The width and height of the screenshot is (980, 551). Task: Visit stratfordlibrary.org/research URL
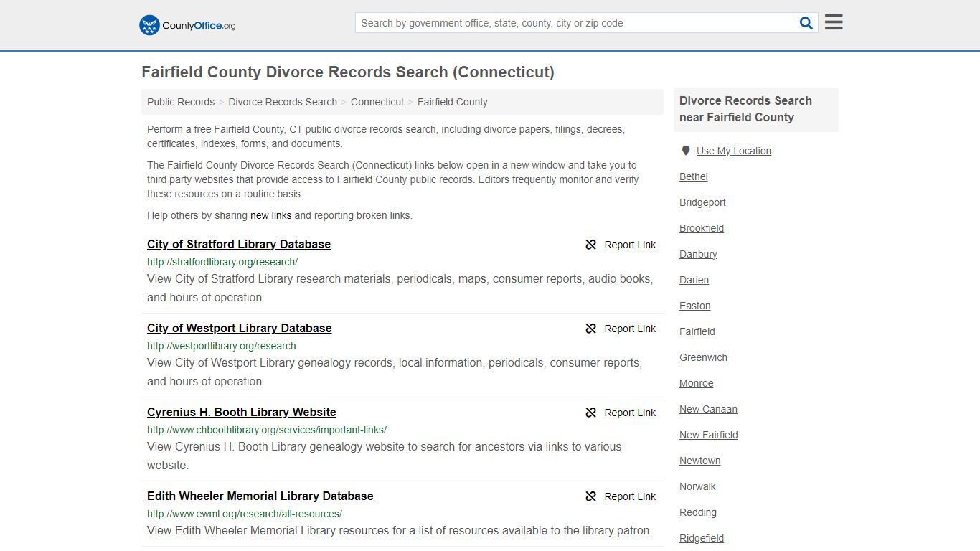222,262
